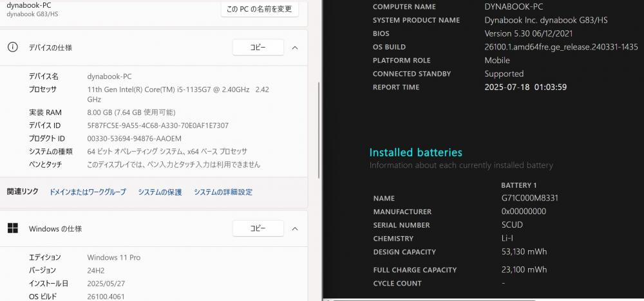Copy device specifications with コピー button
This screenshot has height=301, width=644.
pos(258,48)
